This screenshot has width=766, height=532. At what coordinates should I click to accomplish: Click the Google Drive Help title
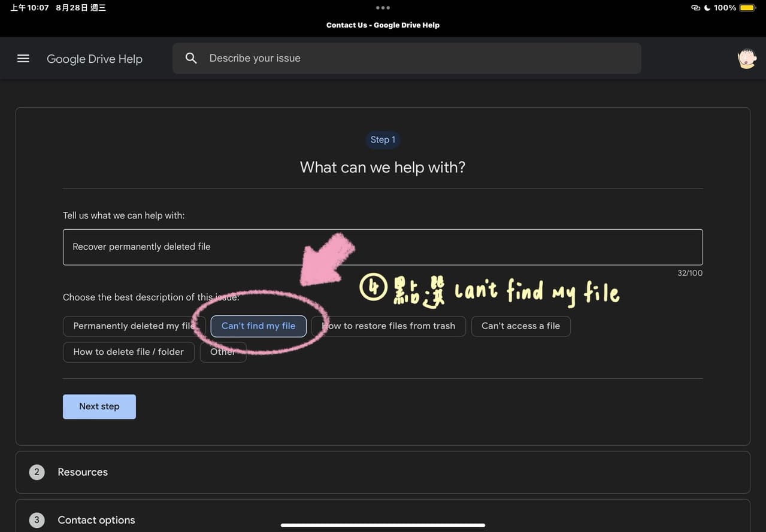(x=95, y=59)
